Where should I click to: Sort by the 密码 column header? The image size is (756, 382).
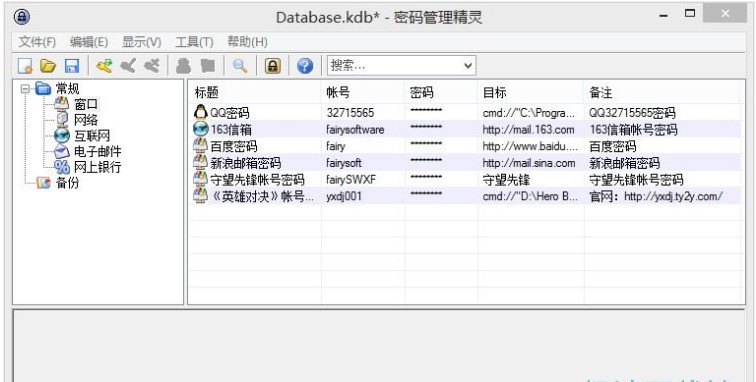[x=441, y=92]
